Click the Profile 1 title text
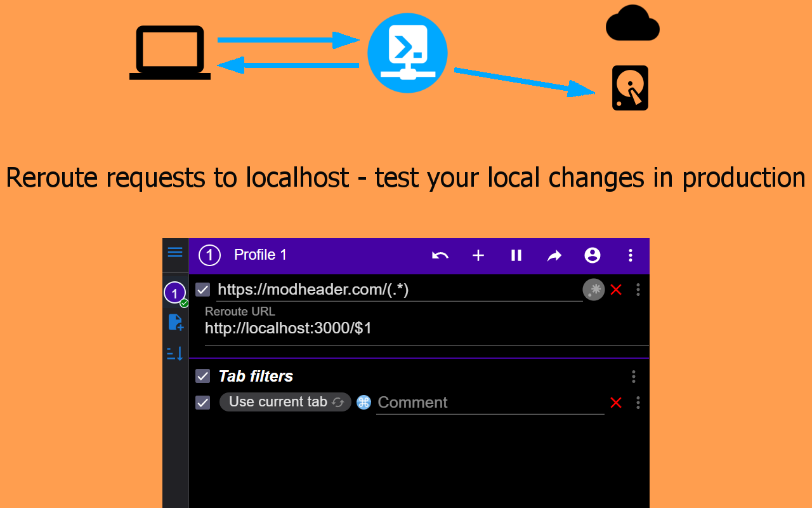Screen dimensions: 812x508 [260, 255]
